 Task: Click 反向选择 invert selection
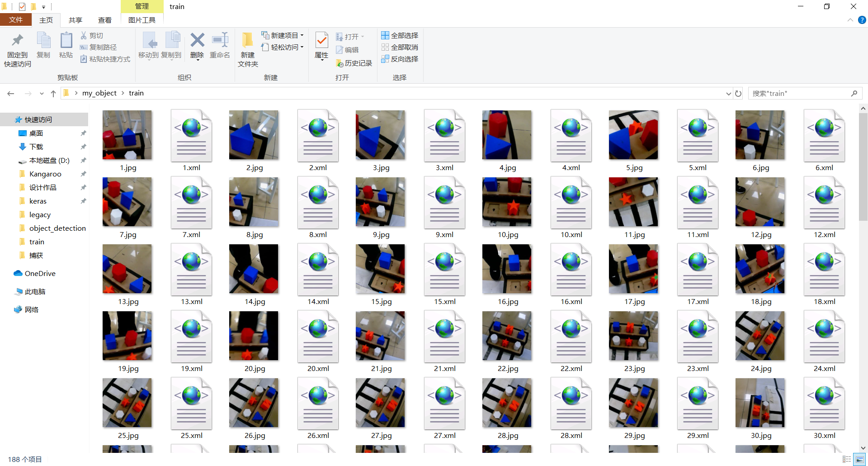pyautogui.click(x=400, y=59)
